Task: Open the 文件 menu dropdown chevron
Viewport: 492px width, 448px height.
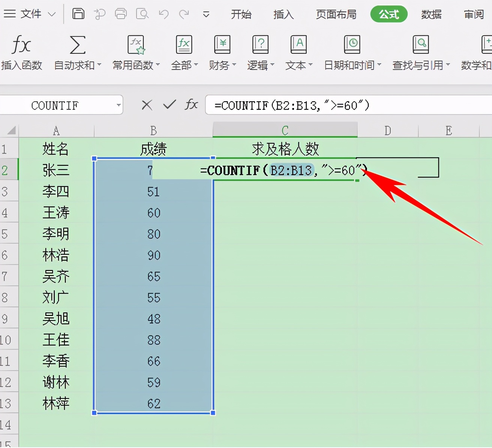Action: 52,15
